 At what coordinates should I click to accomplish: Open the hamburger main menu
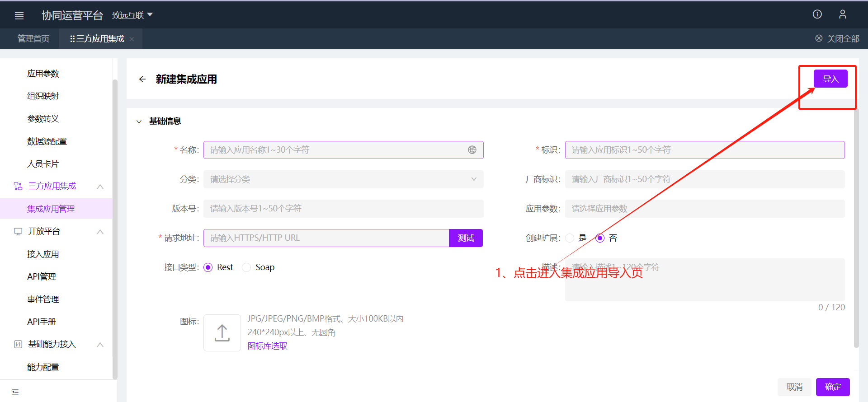pyautogui.click(x=19, y=15)
